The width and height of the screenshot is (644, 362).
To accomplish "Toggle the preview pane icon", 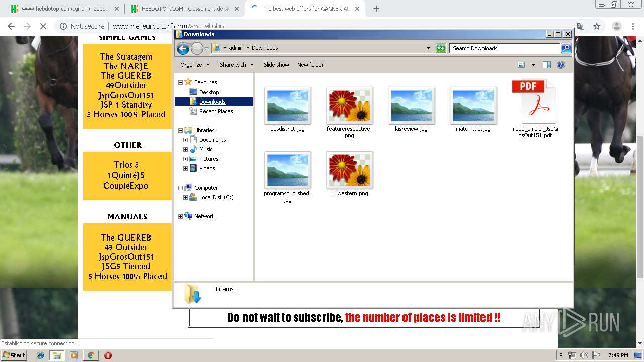I will tap(547, 65).
